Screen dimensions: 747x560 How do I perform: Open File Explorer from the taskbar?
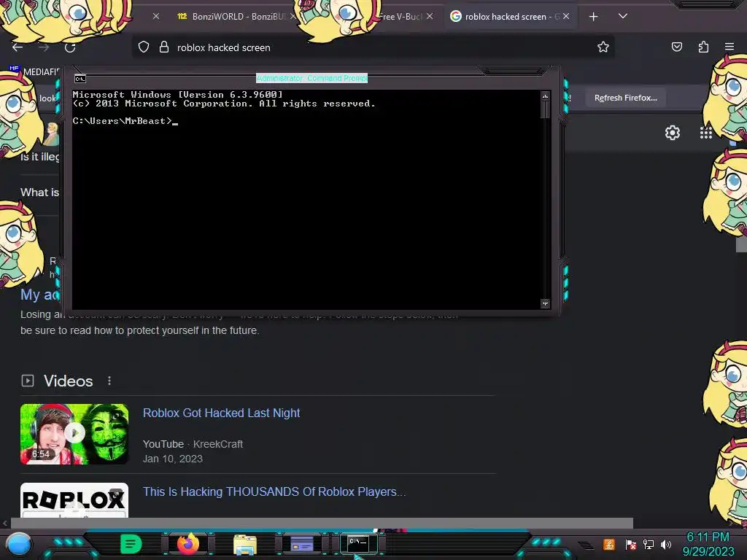tap(245, 544)
